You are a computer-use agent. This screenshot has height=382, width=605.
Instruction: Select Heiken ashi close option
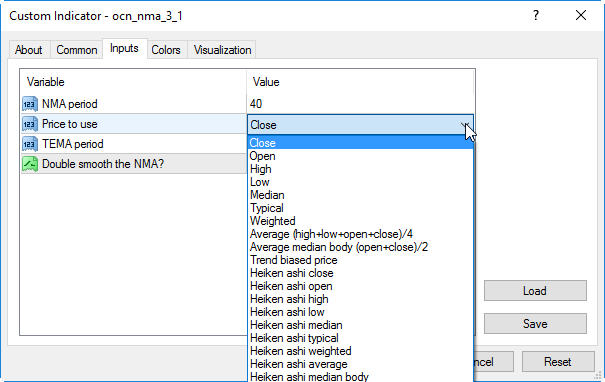[x=360, y=273]
